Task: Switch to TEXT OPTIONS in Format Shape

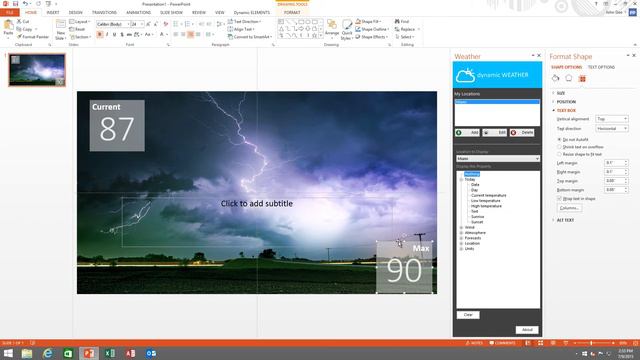Action: (x=601, y=67)
